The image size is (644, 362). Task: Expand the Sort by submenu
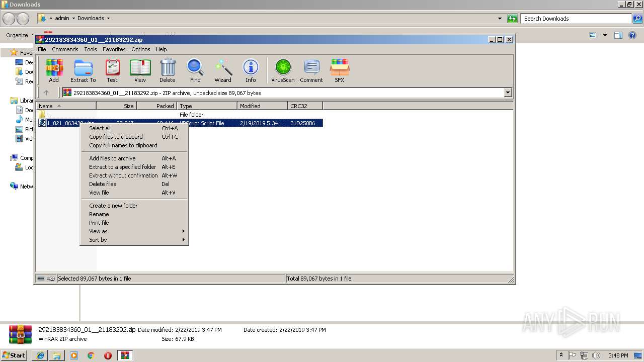tap(134, 240)
